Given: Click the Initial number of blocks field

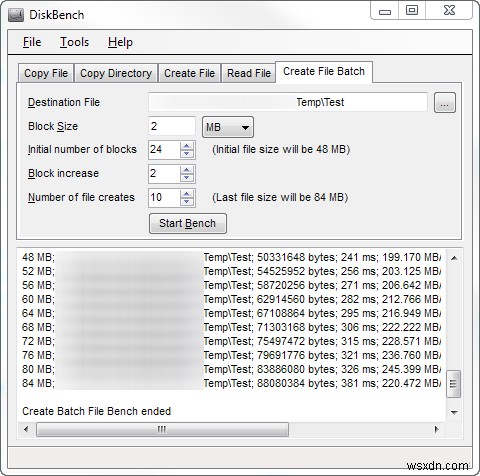Looking at the screenshot, I should click(x=164, y=149).
